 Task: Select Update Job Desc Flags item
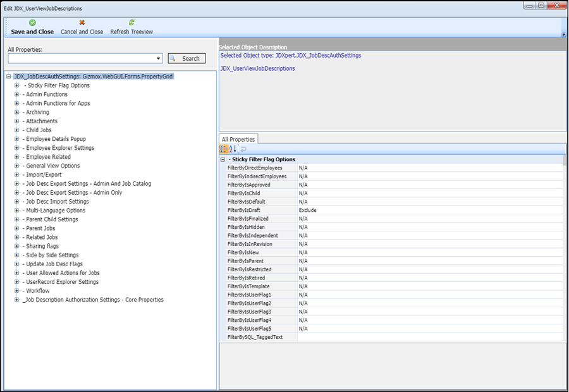tap(52, 264)
